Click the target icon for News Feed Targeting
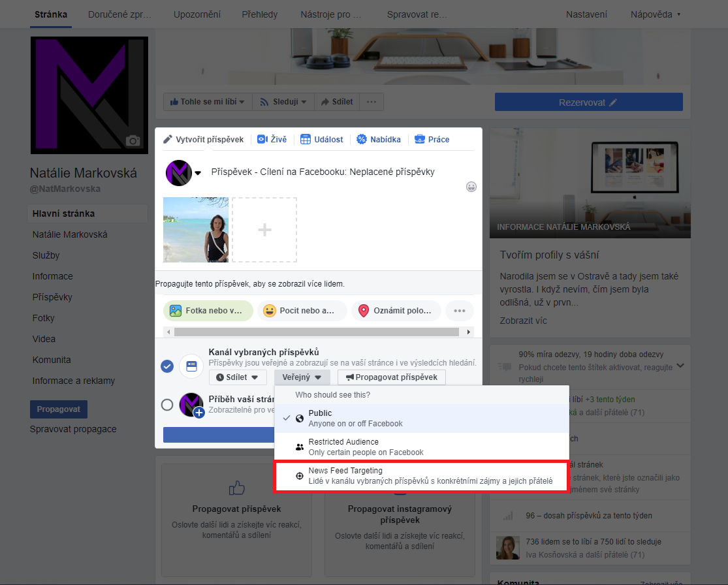Image resolution: width=728 pixels, height=585 pixels. click(x=300, y=476)
